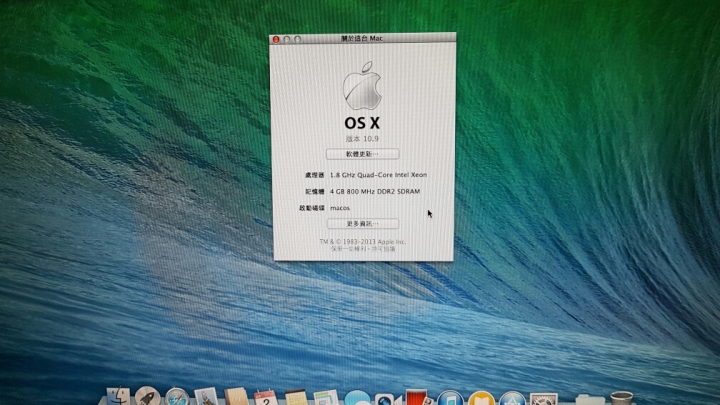Click the 更多資訊… button
Viewport: 720px width, 405px height.
coord(362,224)
